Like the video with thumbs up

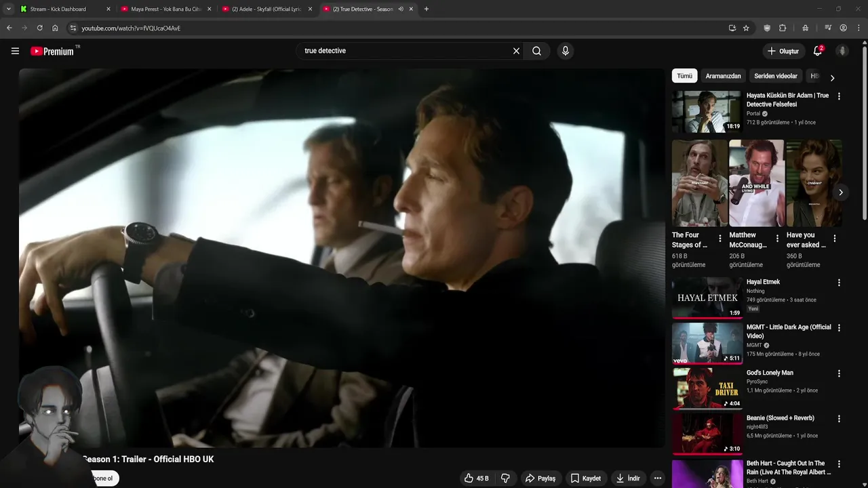point(476,479)
